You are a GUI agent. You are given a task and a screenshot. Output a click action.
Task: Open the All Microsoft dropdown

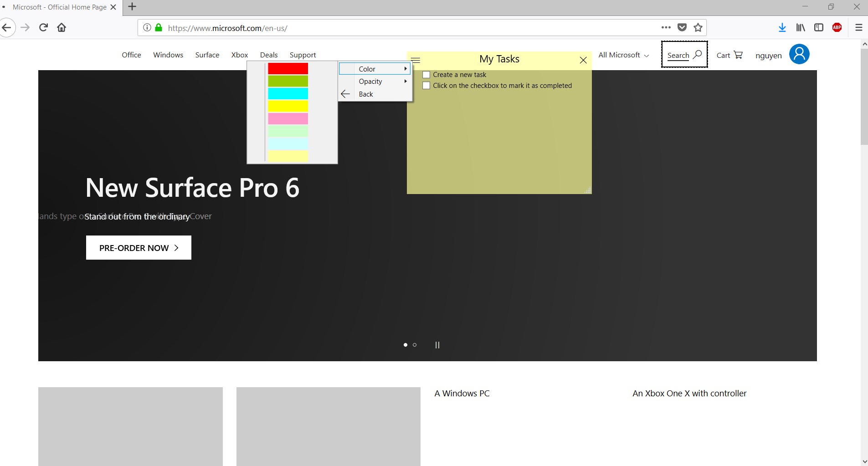click(622, 55)
